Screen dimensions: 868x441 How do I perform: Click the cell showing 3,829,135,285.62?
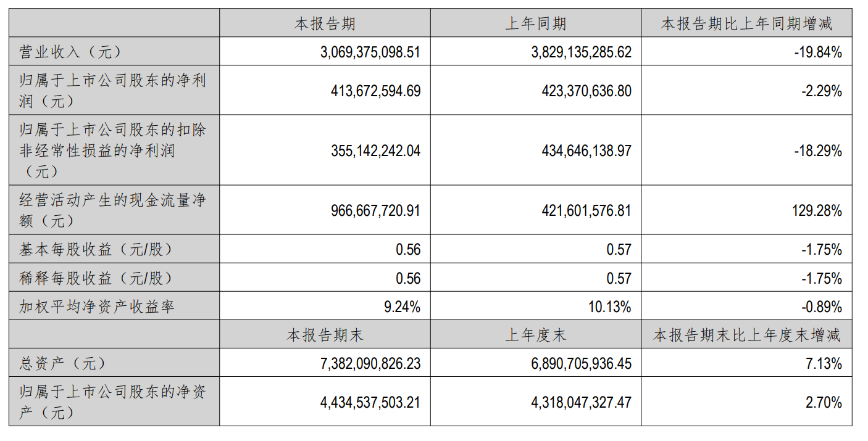point(582,52)
